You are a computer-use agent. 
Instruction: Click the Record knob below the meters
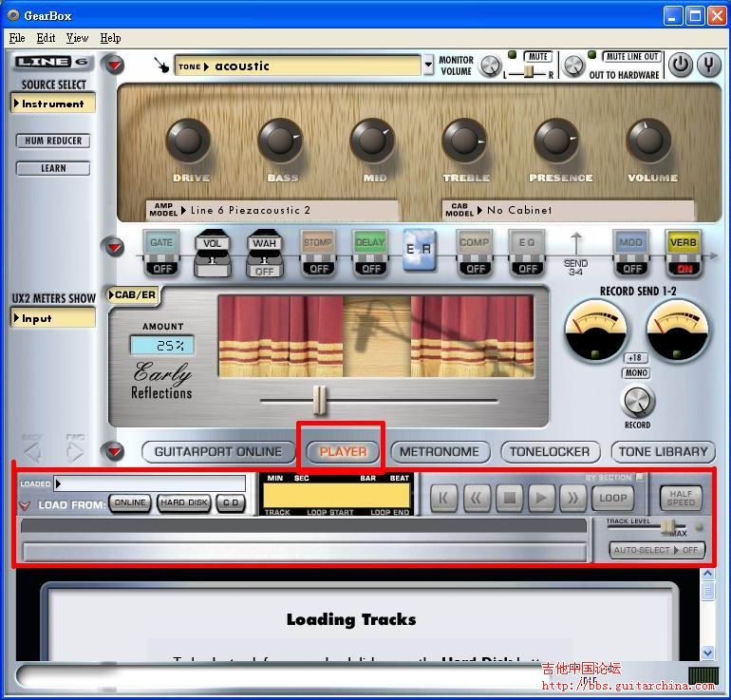click(x=637, y=402)
